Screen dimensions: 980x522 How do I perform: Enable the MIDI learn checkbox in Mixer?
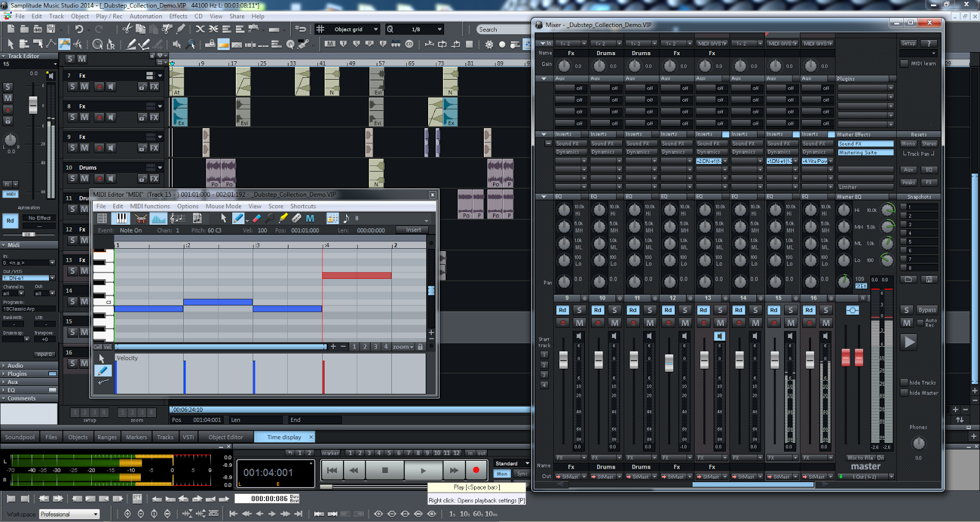pos(904,64)
